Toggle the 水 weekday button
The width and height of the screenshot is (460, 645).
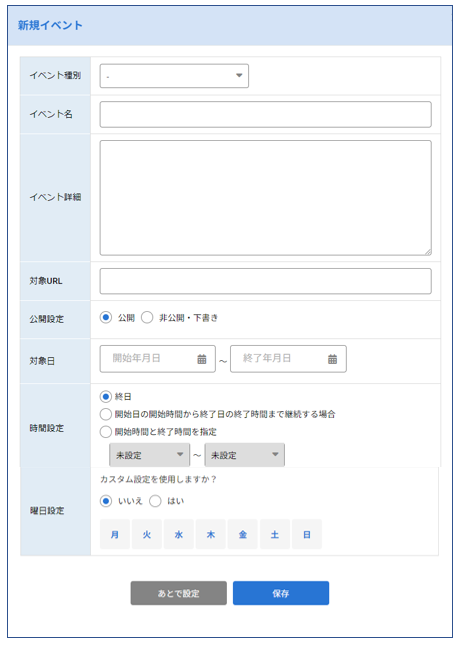[179, 534]
